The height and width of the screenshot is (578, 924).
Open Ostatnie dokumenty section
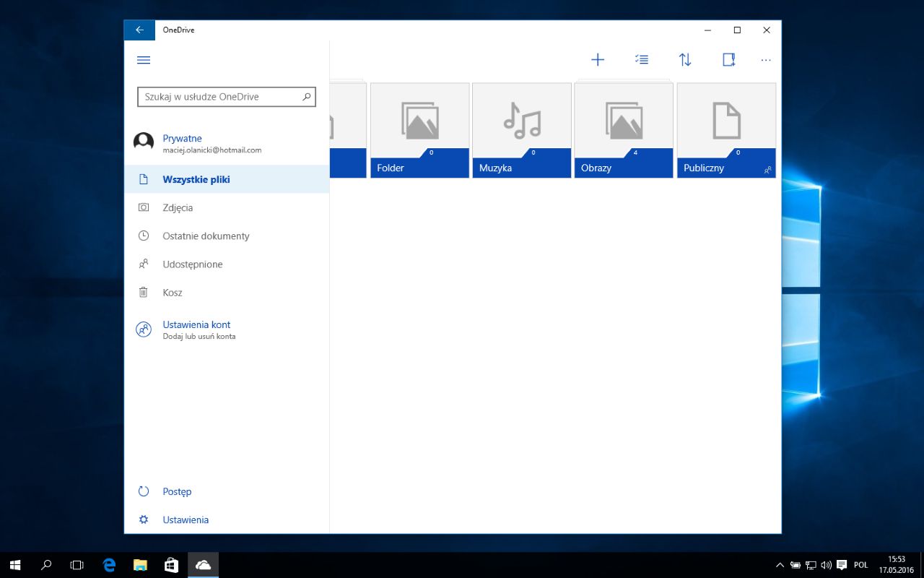[205, 236]
